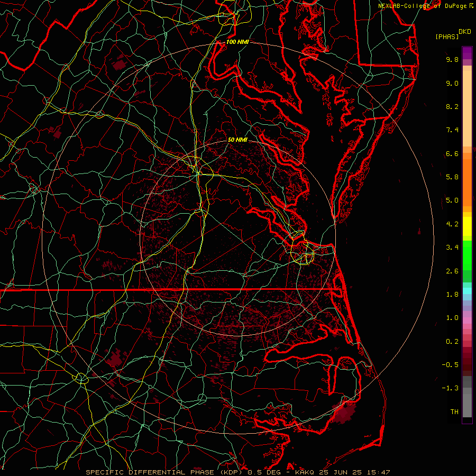Click the 4.2 scale value
476x476 pixels.
pos(452,224)
